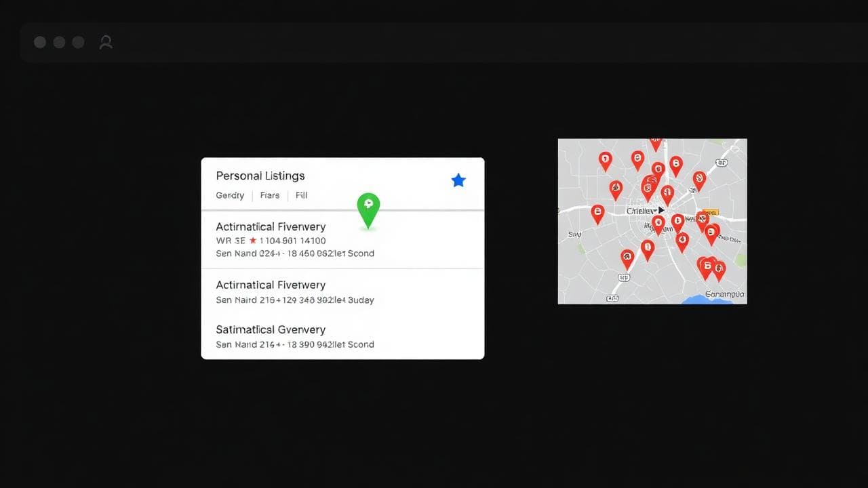Click the Sen Naird 216+129 address line

(x=295, y=300)
